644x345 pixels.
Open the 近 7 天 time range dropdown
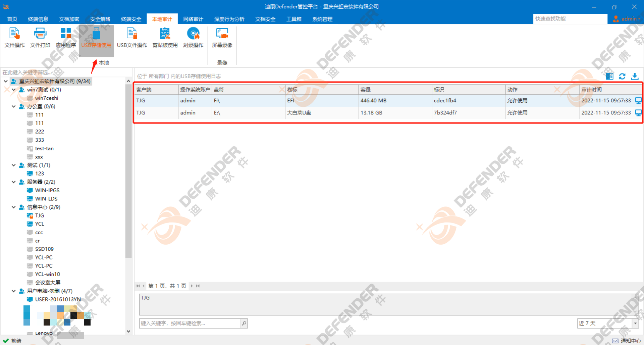click(x=635, y=323)
